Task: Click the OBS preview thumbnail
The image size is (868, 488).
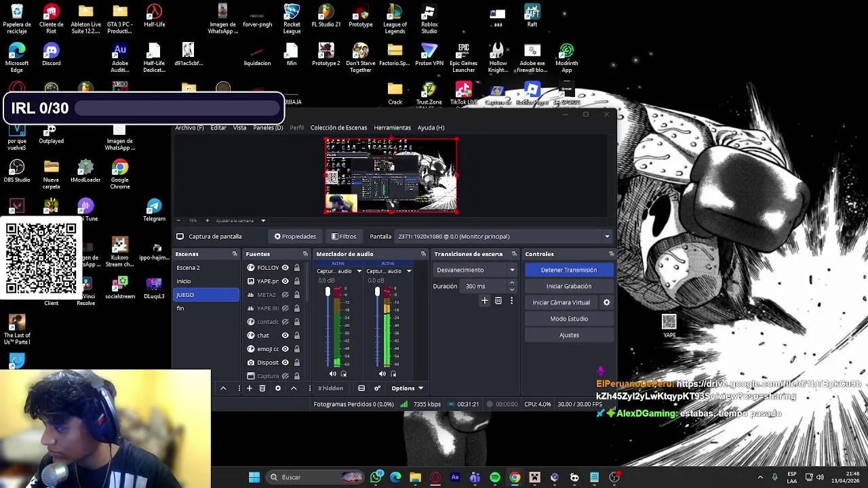Action: (391, 176)
